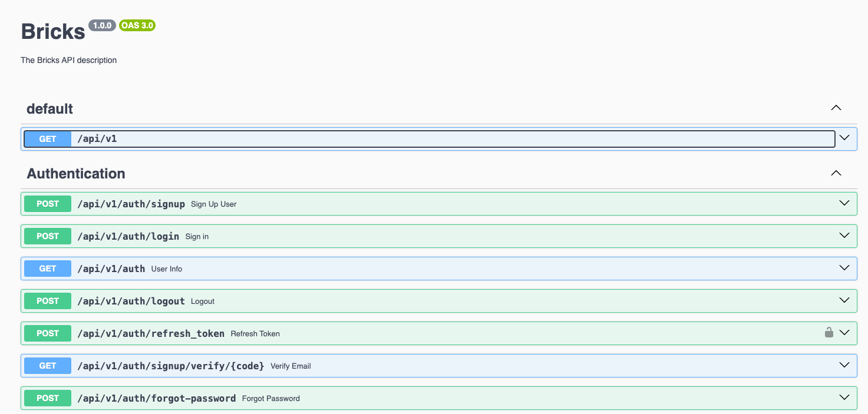868x414 pixels.
Task: Click the default section header
Action: click(x=49, y=108)
